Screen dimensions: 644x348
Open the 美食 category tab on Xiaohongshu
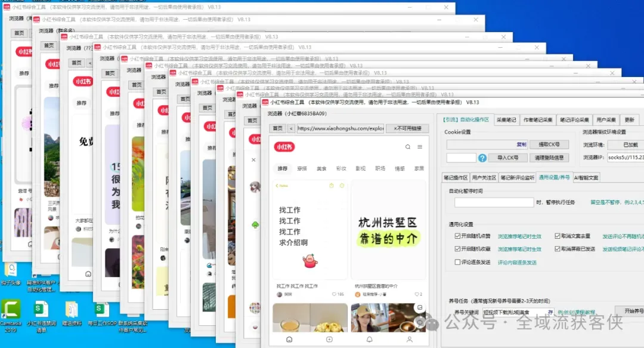pyautogui.click(x=321, y=168)
